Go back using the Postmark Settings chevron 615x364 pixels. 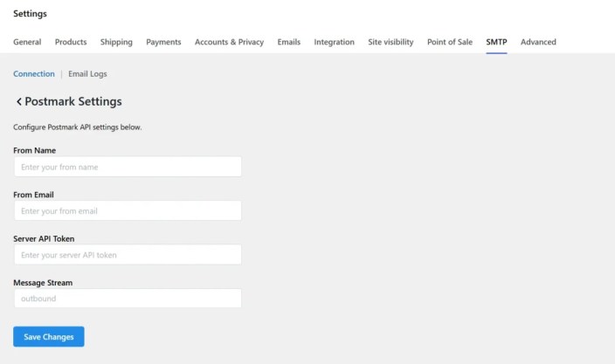coord(18,102)
